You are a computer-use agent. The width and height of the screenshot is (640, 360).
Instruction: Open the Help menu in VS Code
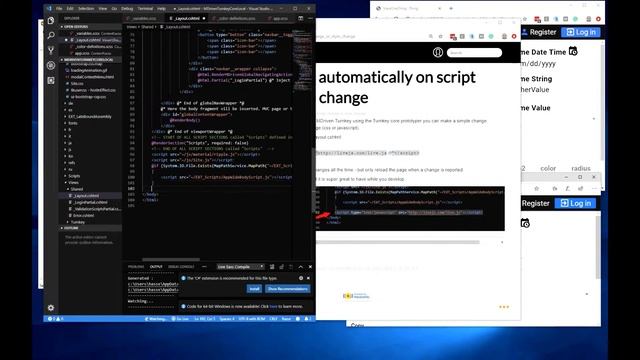[161, 9]
